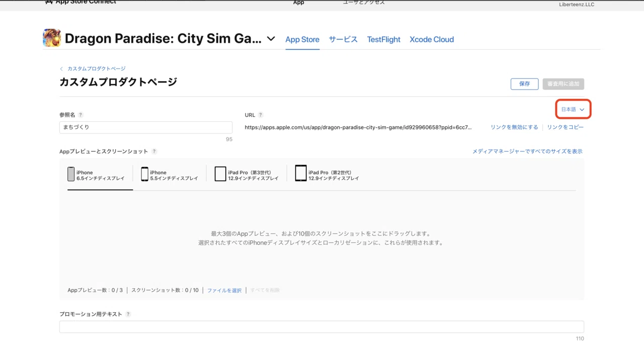This screenshot has height=342, width=644.
Task: Select iPad Pro (第3世代) 12.9インチ tab
Action: tap(247, 175)
